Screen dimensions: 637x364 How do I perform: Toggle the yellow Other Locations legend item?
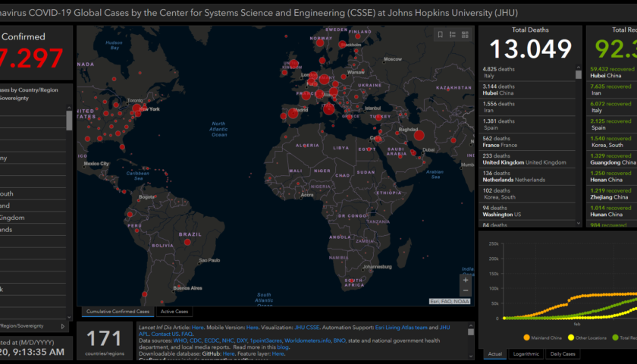click(x=588, y=337)
